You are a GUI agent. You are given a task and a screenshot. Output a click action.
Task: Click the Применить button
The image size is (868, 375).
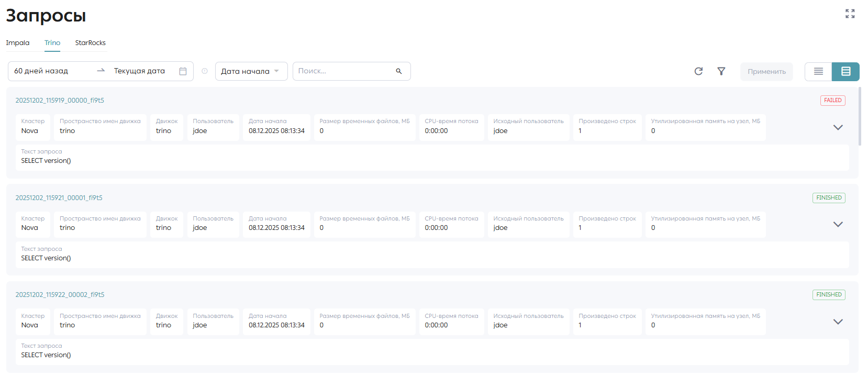point(766,72)
